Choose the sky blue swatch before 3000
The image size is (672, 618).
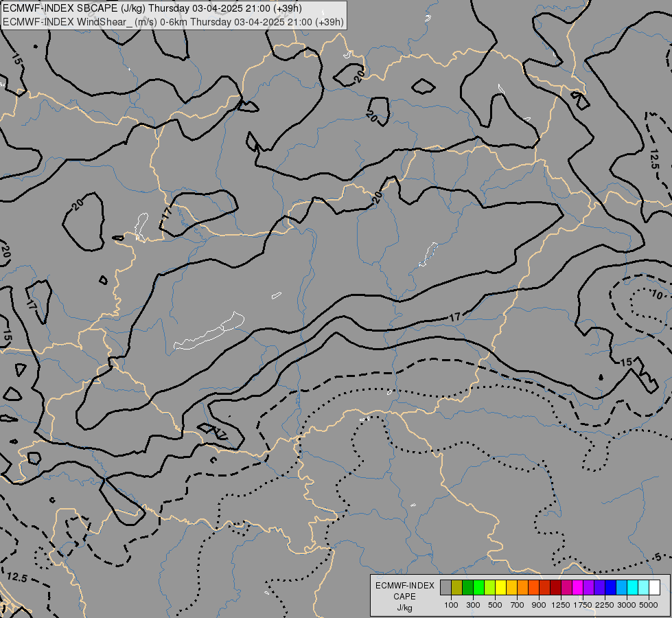pos(621,587)
